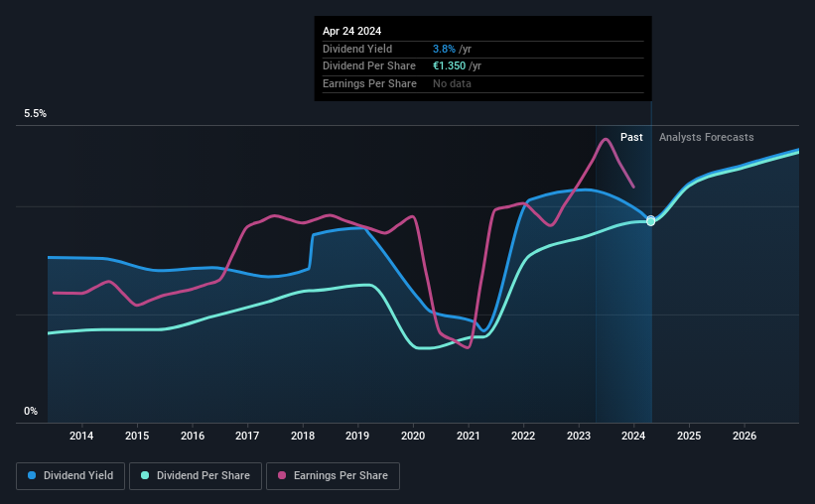Select the 2019 axis label
The width and height of the screenshot is (815, 504).
357,436
